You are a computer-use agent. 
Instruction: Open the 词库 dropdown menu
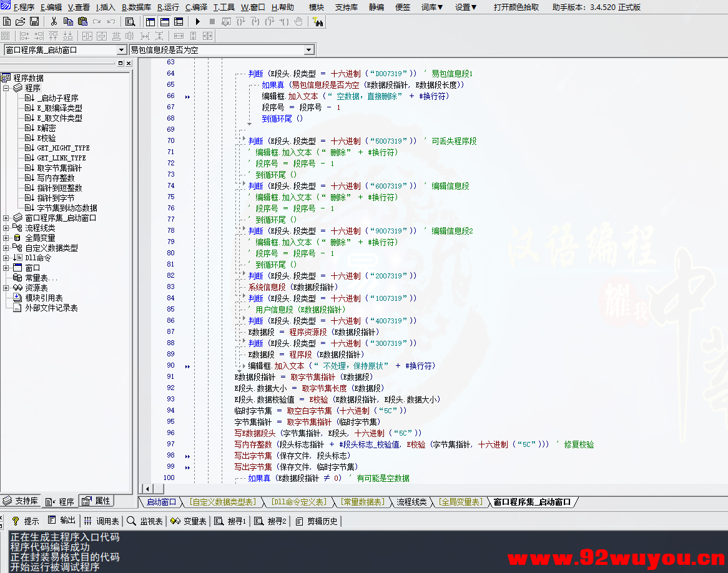(x=431, y=7)
